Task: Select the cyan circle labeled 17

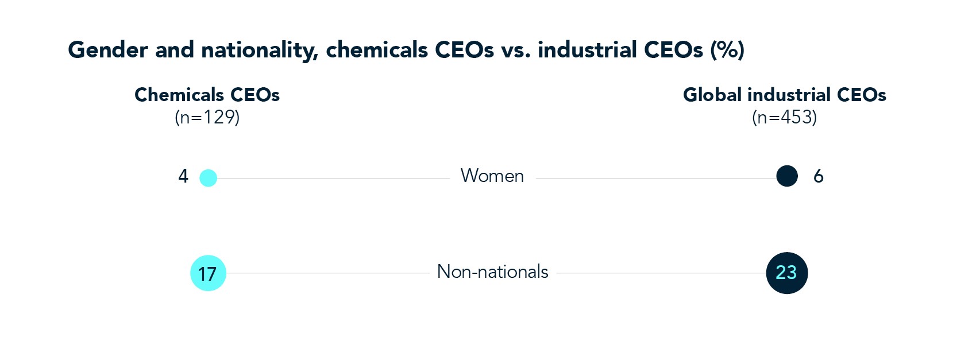Action: click(208, 273)
